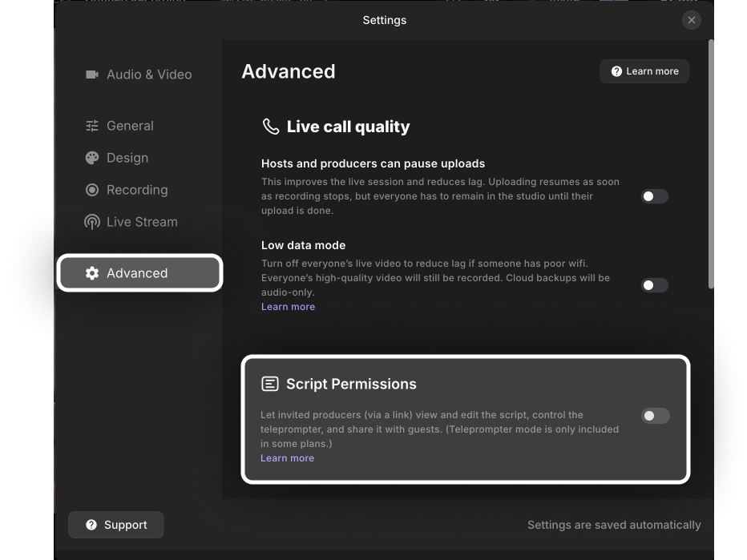Click the broadcast icon next to Live Stream
Screen dimensions: 747x560
click(92, 222)
